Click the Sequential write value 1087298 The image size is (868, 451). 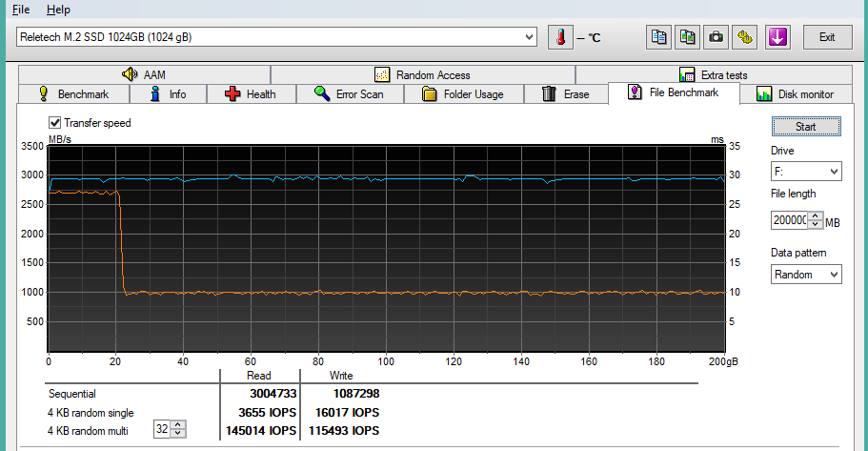pyautogui.click(x=356, y=394)
